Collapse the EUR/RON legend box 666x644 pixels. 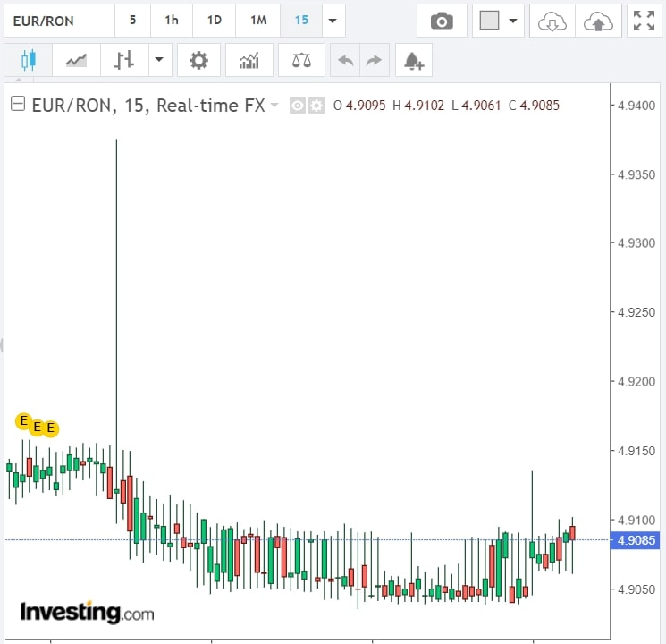click(x=17, y=105)
